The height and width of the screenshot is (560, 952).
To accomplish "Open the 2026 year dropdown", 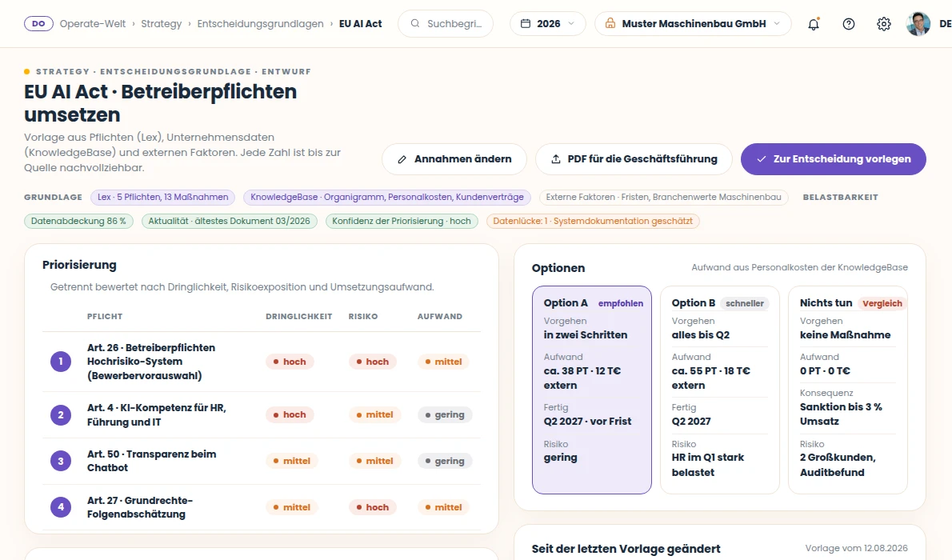I will pyautogui.click(x=548, y=24).
